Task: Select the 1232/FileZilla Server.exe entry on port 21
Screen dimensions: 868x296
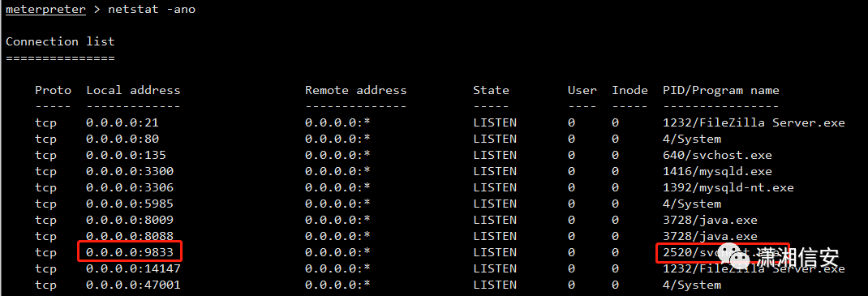Action: point(754,122)
